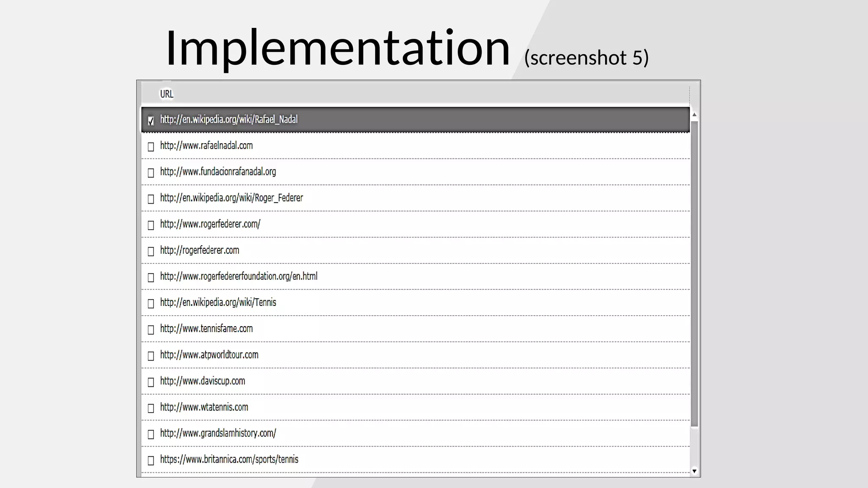Tick the daviscup.com checkbox
Viewport: 868px width, 488px height.
(x=151, y=382)
